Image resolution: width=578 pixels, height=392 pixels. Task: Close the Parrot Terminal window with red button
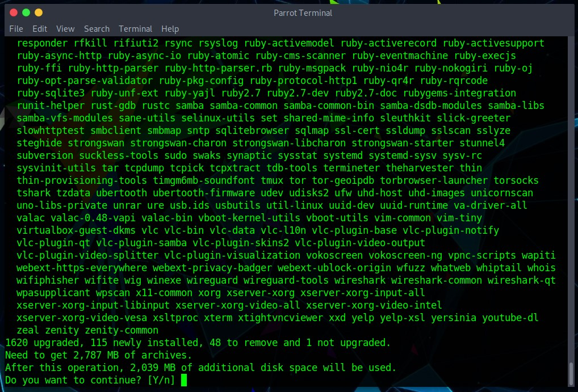click(14, 12)
